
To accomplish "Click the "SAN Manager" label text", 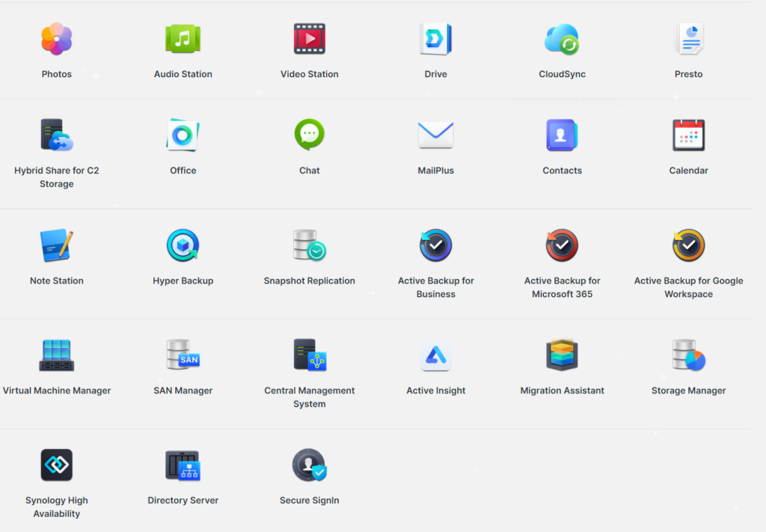I will click(183, 391).
